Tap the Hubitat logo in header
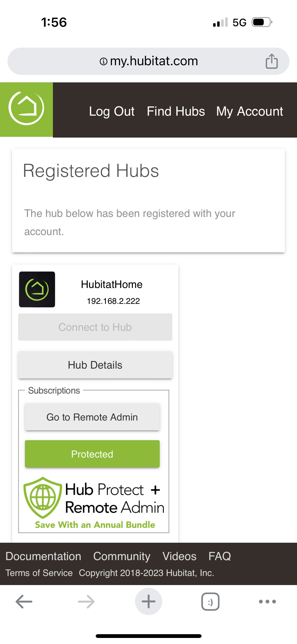Screen dimensions: 297x644 coord(26,109)
